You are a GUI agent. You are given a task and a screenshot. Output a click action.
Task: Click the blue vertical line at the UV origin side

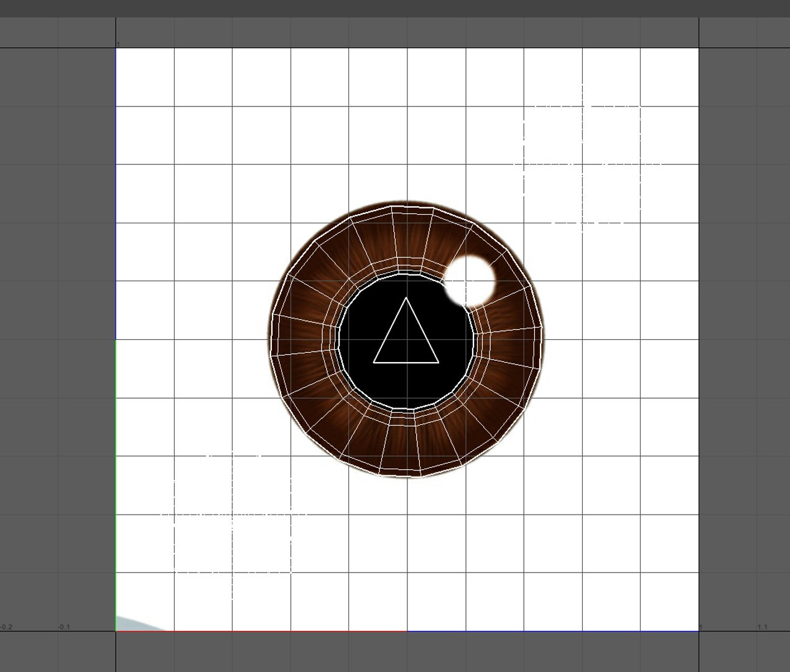(x=116, y=193)
